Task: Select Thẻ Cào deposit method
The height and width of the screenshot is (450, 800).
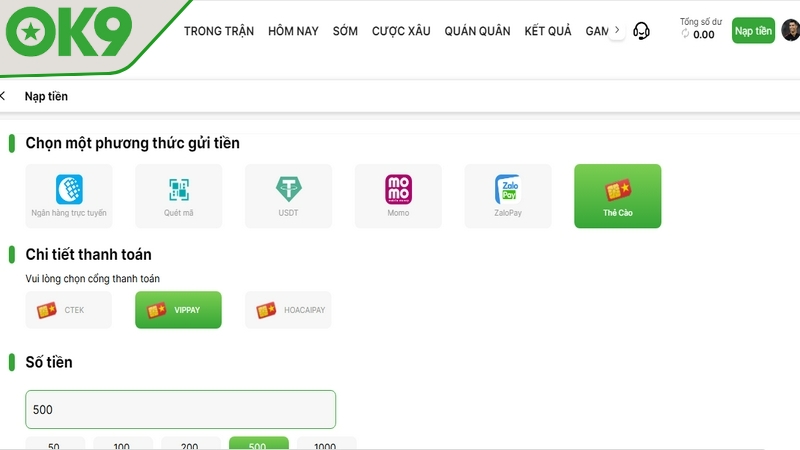Action: tap(617, 196)
